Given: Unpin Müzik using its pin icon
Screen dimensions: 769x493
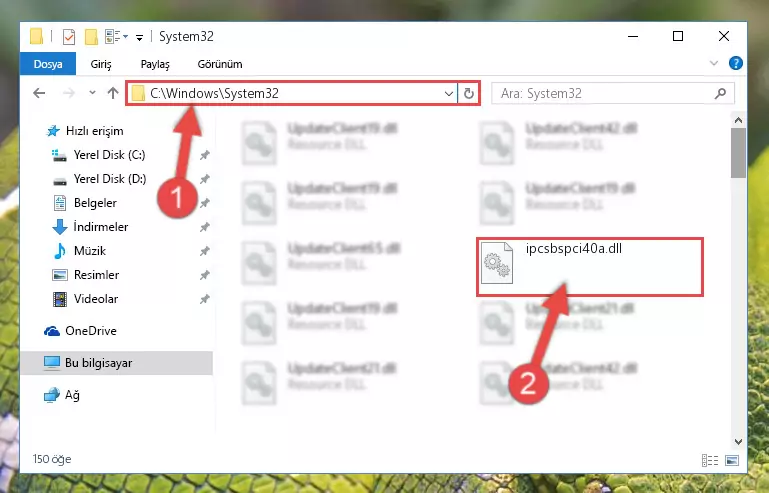Looking at the screenshot, I should pyautogui.click(x=205, y=251).
